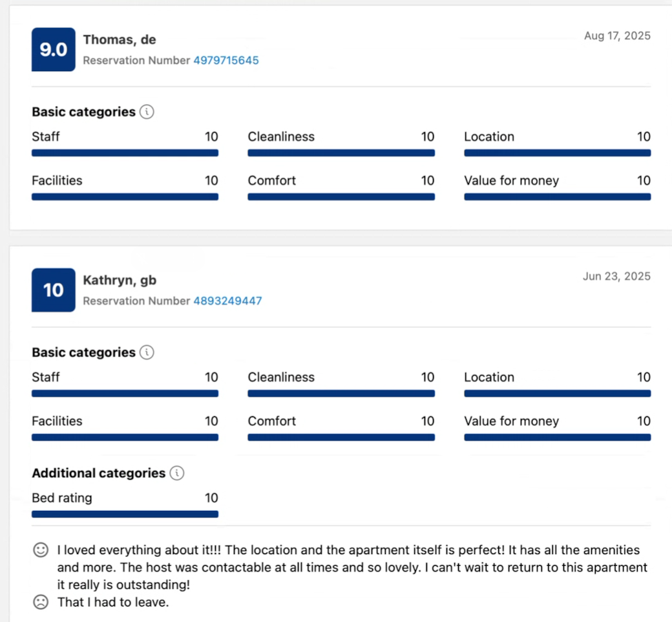
Task: Click the Aug 17, 2025 review date
Action: point(617,36)
